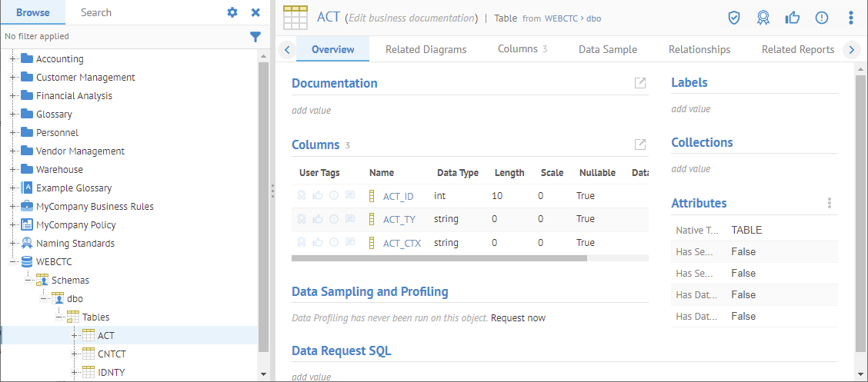Switch to the Relationships tab
Screen dimensions: 868x382
coord(699,49)
